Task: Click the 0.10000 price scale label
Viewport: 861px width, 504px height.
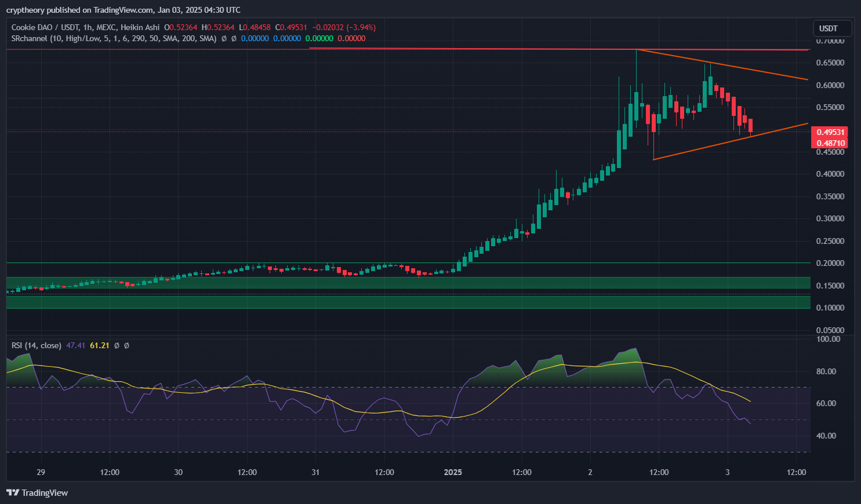Action: (x=830, y=308)
